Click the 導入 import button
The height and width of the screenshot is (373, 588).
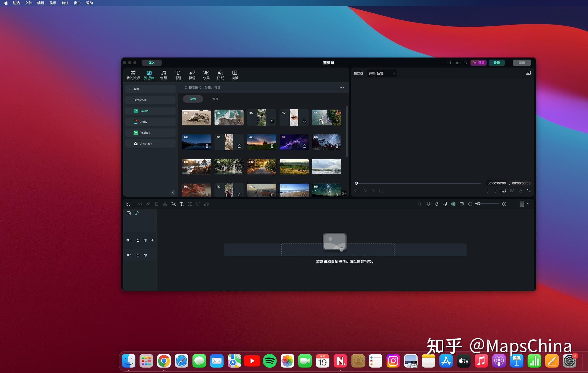(151, 63)
